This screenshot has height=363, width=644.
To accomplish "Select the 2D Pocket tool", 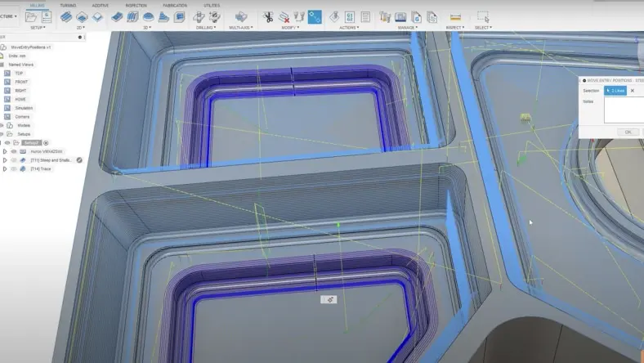I will [x=82, y=17].
